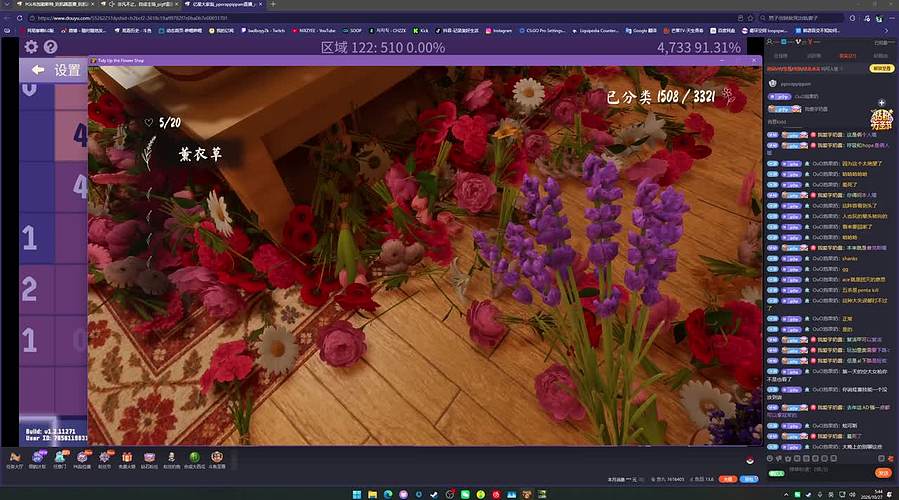Image resolution: width=899 pixels, height=500 pixels.
Task: Switch to the first browser tab
Action: 55,4
